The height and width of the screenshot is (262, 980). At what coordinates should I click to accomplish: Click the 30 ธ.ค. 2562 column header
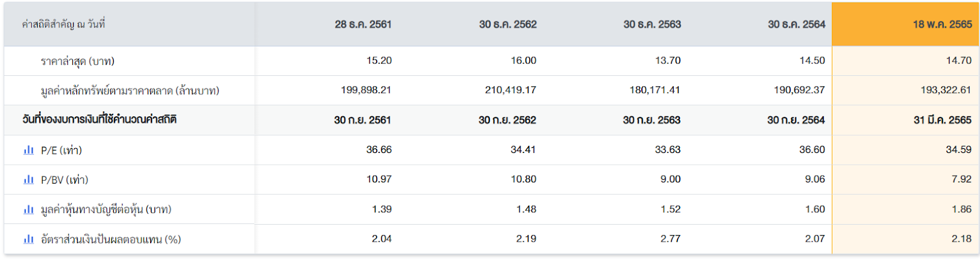(507, 24)
